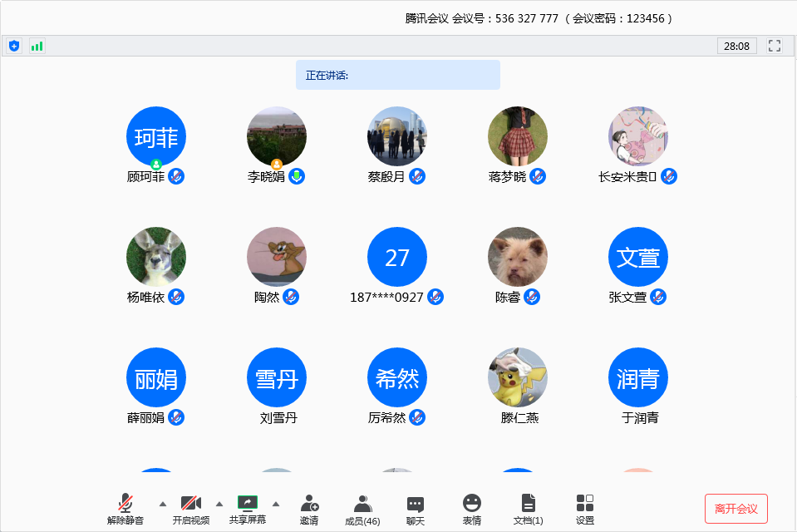Unmute your microphone

coord(125,508)
